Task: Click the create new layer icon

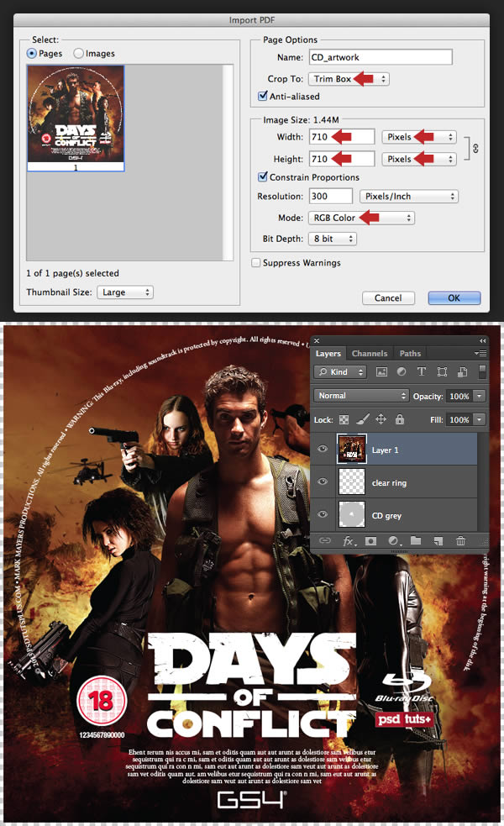Action: click(x=438, y=541)
